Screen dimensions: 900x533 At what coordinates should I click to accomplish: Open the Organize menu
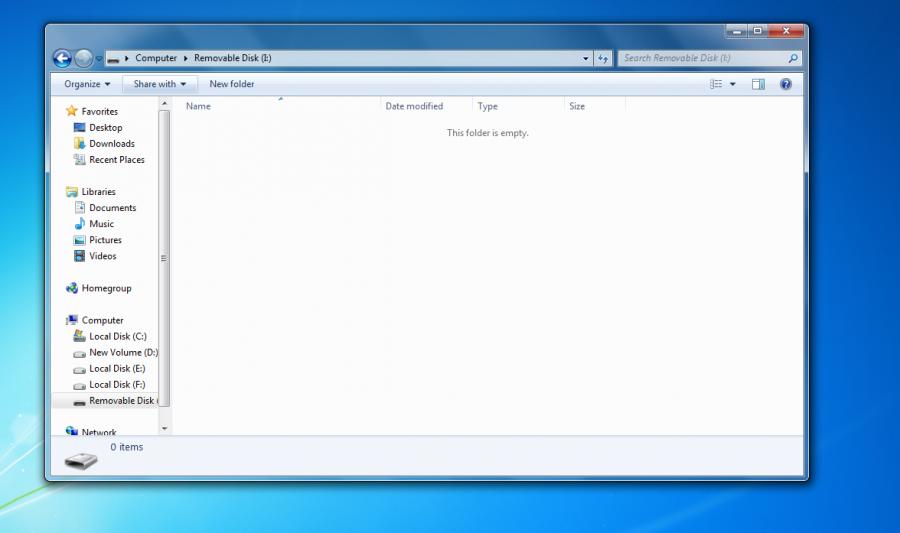[87, 84]
